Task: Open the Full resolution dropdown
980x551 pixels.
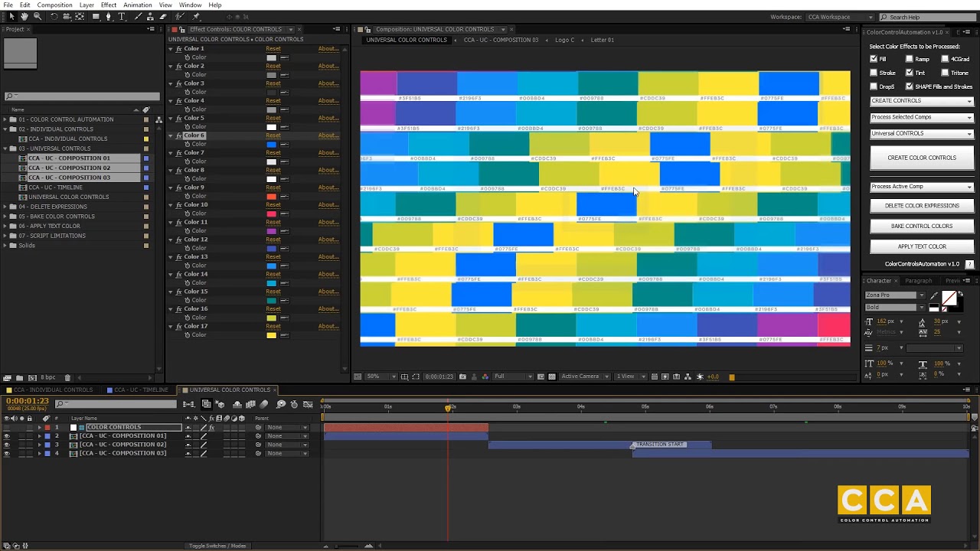Action: [513, 377]
